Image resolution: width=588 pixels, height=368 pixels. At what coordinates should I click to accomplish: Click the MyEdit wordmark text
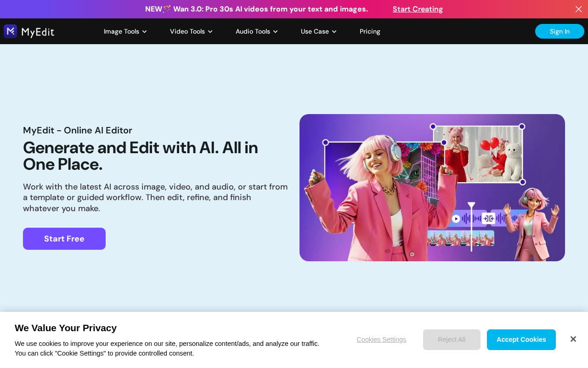(x=38, y=32)
